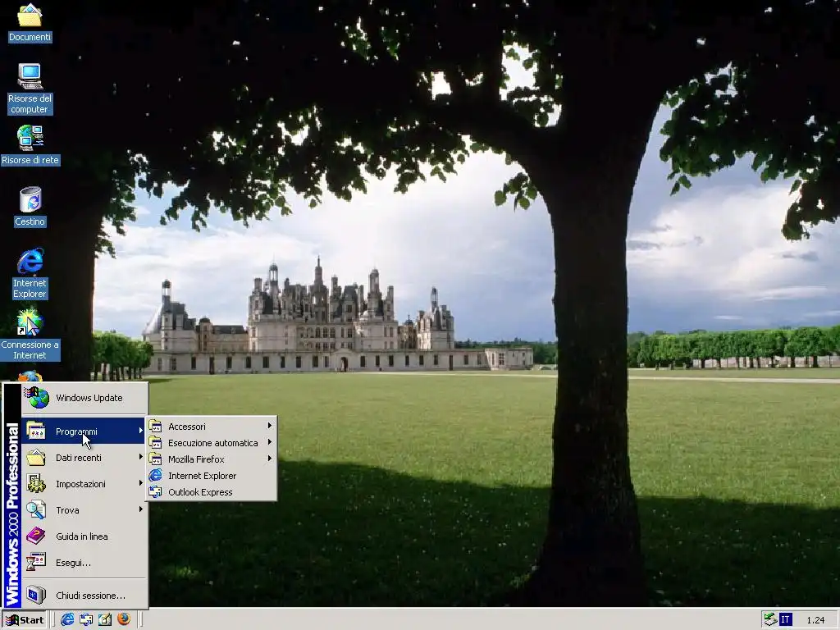
Task: Click the Programmi entry in the Start menu
Action: point(84,431)
